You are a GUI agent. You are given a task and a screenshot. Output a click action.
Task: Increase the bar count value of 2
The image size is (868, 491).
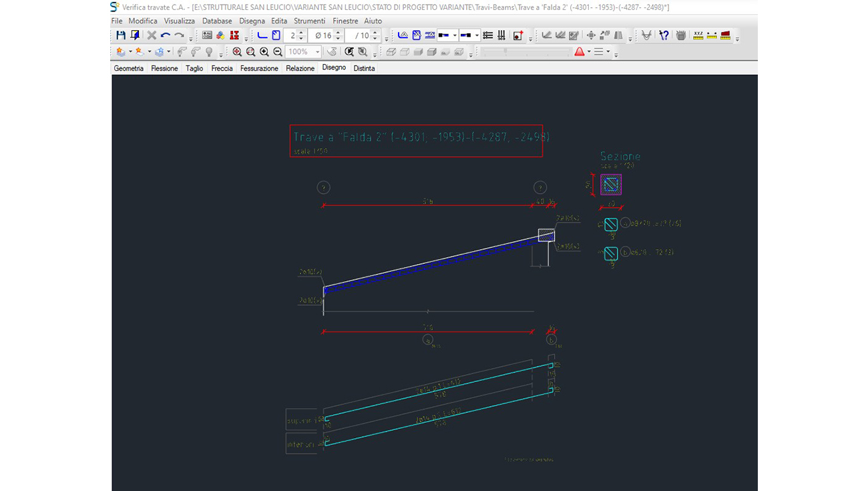[x=301, y=33]
